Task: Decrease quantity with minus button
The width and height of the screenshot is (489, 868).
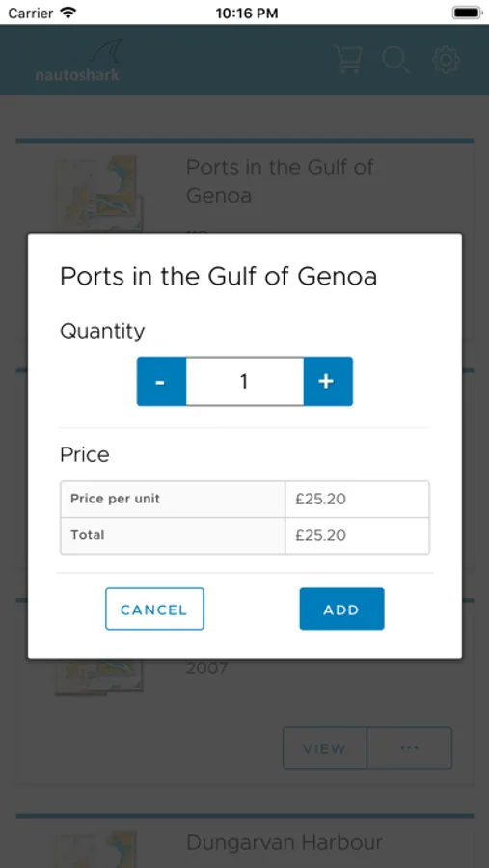Action: point(161,381)
